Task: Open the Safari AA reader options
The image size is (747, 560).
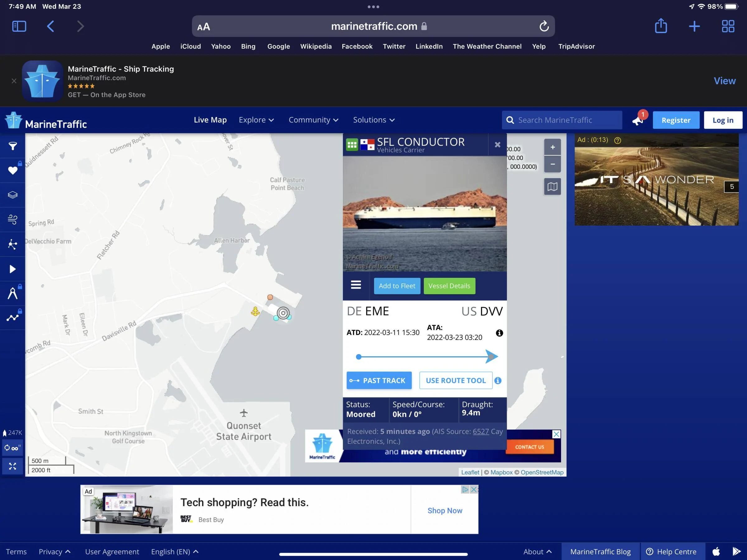Action: [204, 27]
